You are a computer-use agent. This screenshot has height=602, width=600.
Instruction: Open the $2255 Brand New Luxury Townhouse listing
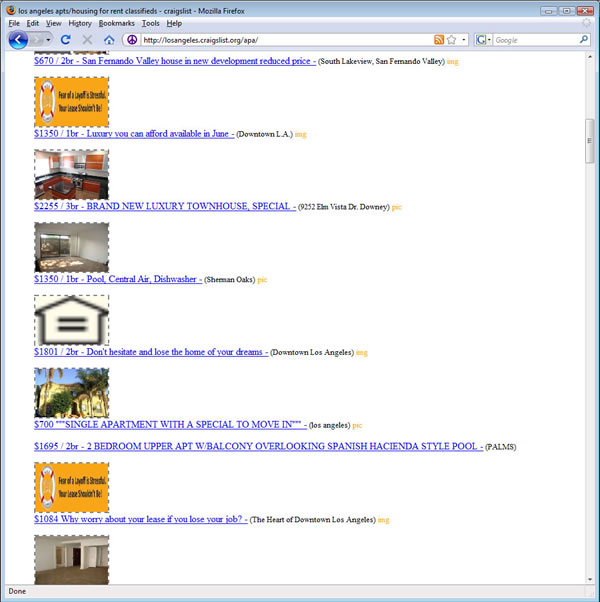pyautogui.click(x=164, y=207)
